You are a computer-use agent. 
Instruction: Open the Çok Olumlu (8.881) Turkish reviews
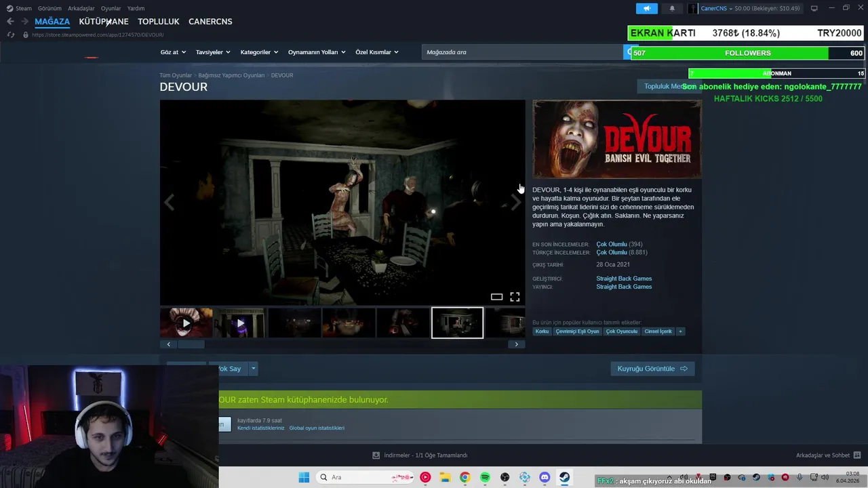pos(612,252)
